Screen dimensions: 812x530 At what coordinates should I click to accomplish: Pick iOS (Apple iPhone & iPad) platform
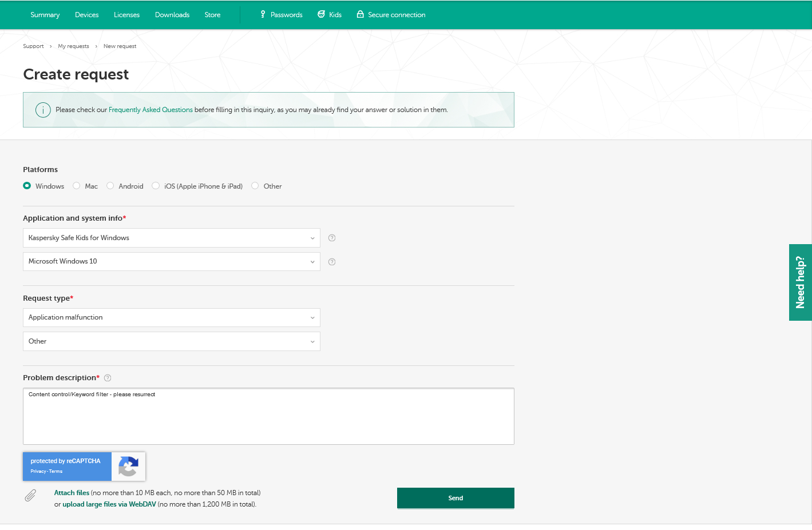[156, 186]
